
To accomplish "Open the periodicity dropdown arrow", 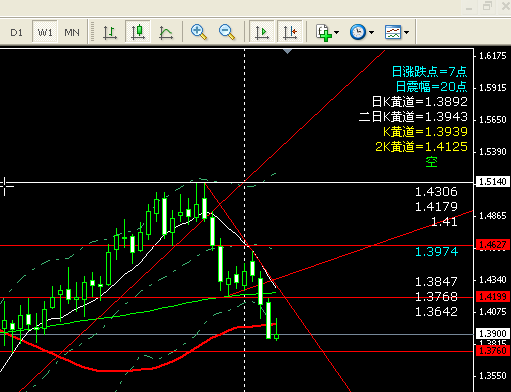I will (x=372, y=32).
